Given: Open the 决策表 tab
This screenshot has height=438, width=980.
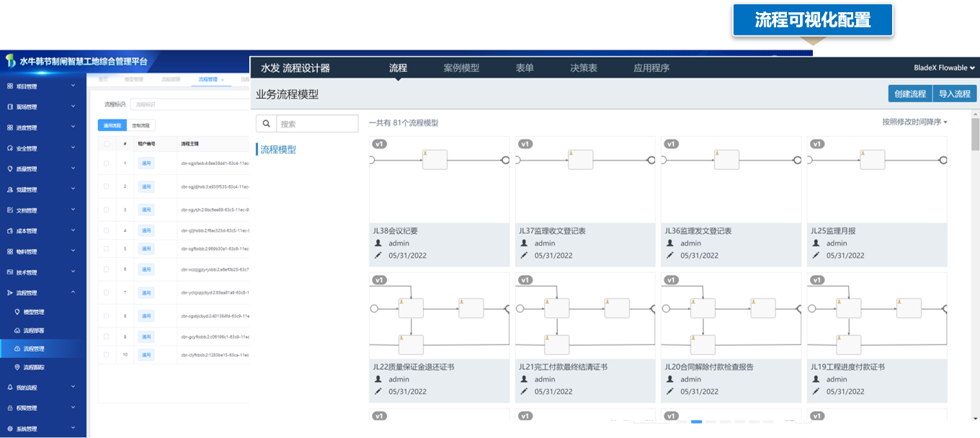Looking at the screenshot, I should (584, 68).
